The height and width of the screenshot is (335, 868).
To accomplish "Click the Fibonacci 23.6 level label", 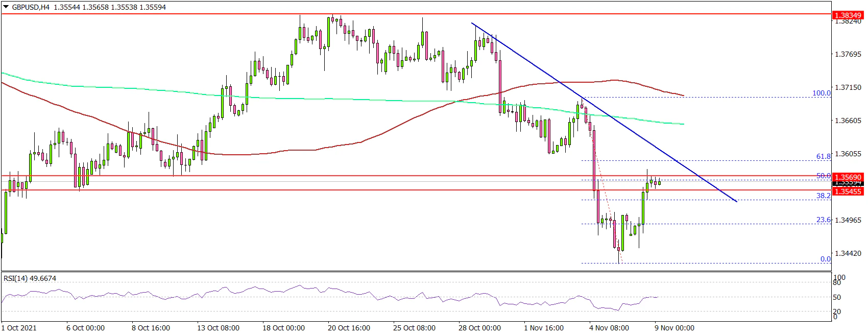I will coord(823,220).
